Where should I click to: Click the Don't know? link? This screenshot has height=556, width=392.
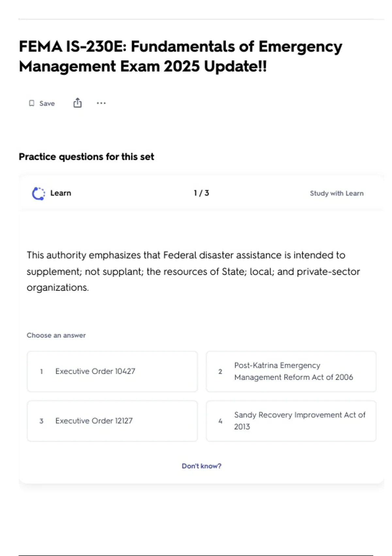[x=202, y=466]
